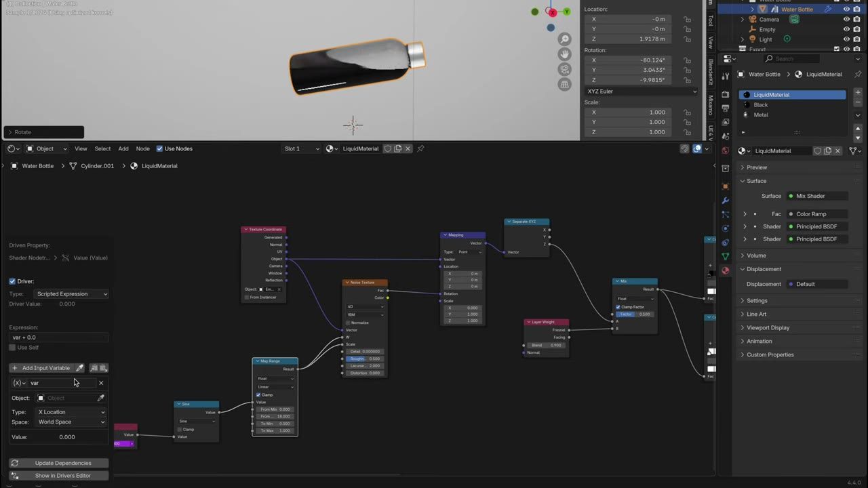Expand the Viewport Display panel
Screen dimensions: 868x488
768,327
